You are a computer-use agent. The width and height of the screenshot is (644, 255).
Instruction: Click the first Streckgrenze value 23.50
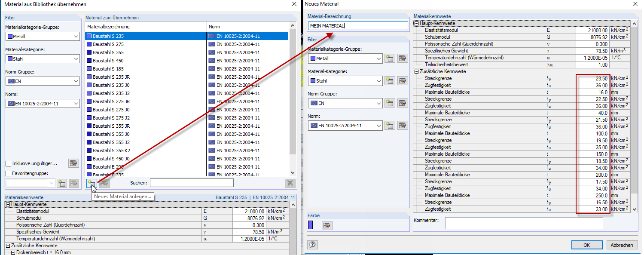593,78
